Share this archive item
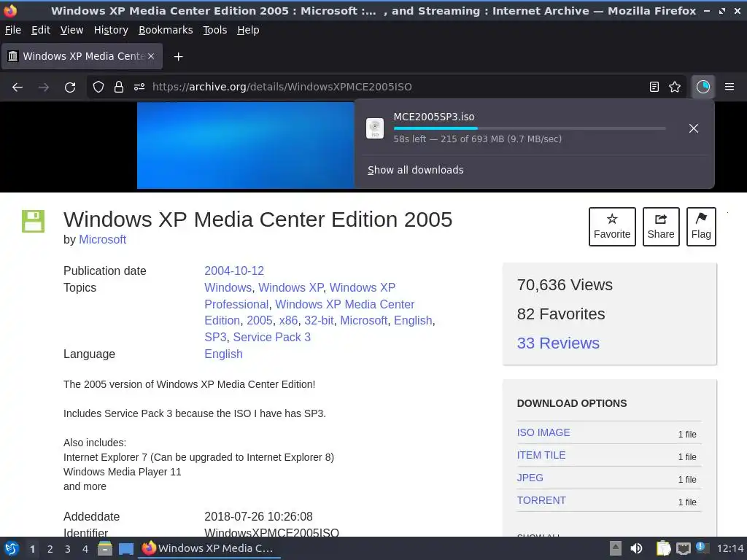The image size is (747, 560). tap(661, 227)
